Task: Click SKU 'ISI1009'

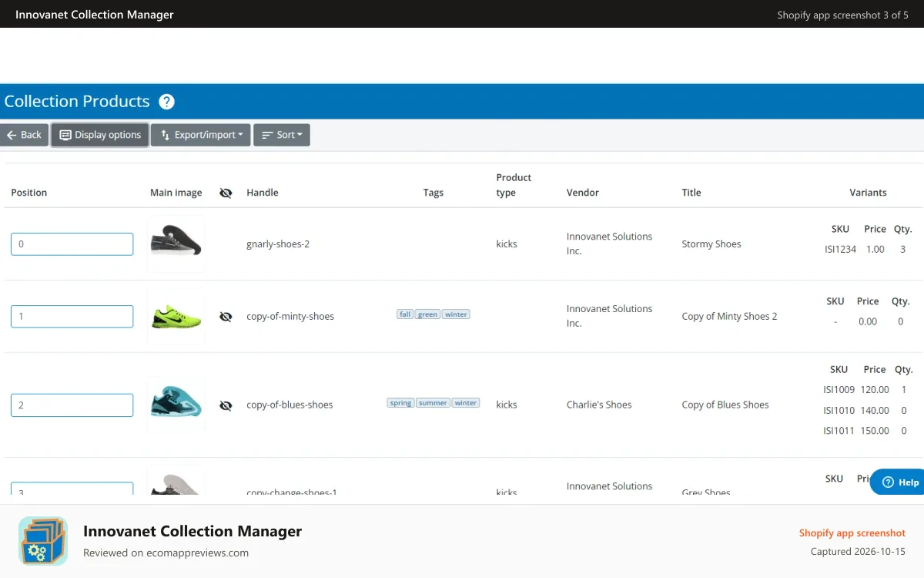Action: pyautogui.click(x=839, y=390)
